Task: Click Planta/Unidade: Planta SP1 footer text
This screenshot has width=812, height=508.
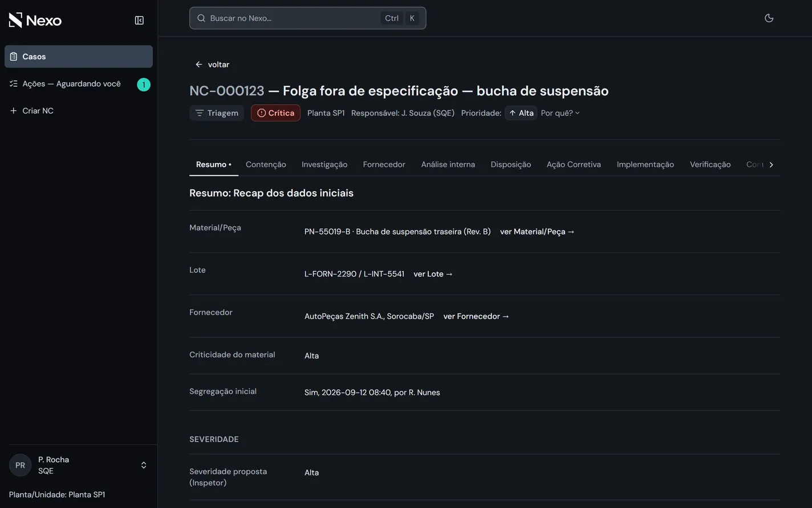Action: (57, 495)
